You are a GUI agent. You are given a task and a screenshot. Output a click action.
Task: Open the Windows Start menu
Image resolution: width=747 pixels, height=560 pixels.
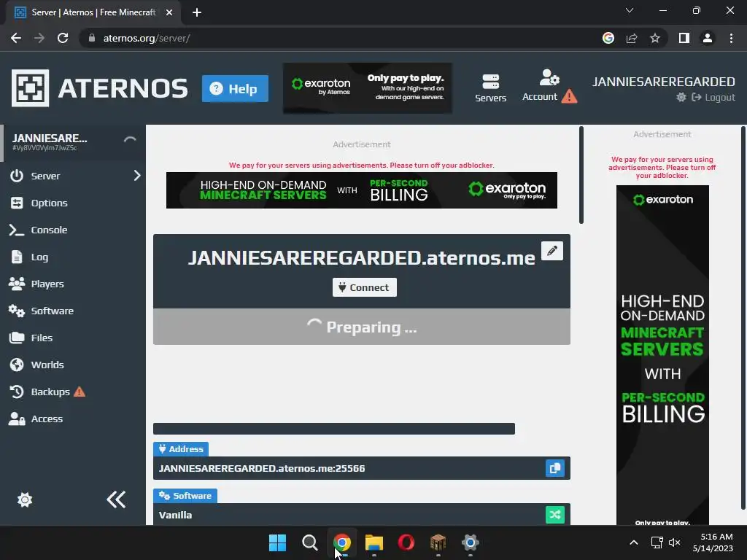pos(277,542)
